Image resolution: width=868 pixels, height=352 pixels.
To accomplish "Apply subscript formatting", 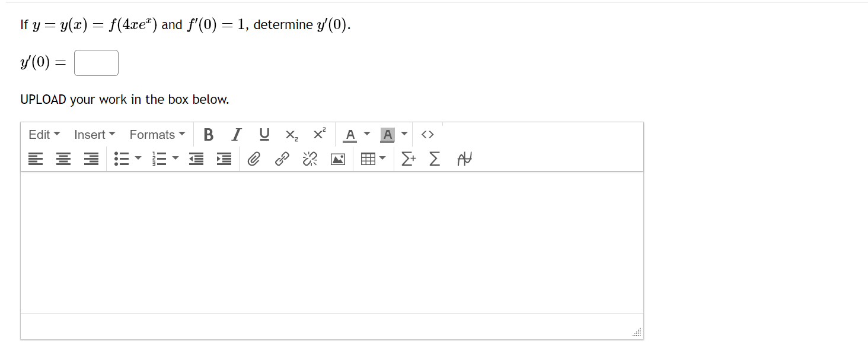I will [x=291, y=135].
